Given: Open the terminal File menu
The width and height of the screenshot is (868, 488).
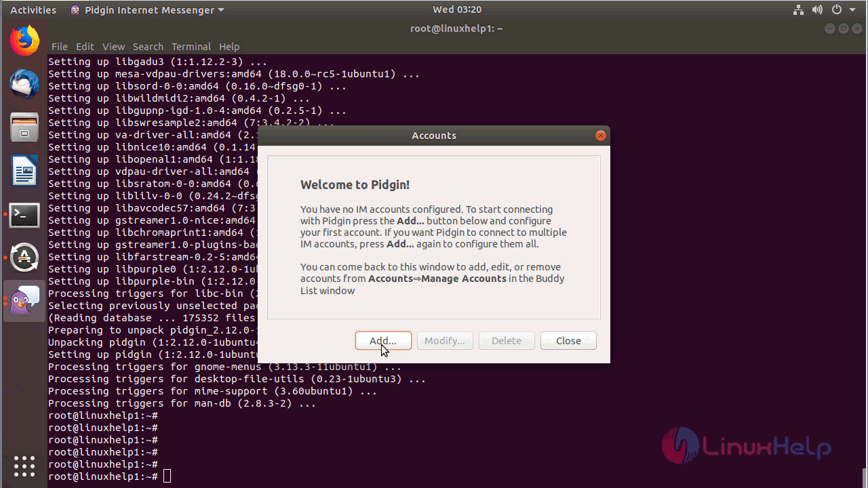Looking at the screenshot, I should [x=60, y=47].
